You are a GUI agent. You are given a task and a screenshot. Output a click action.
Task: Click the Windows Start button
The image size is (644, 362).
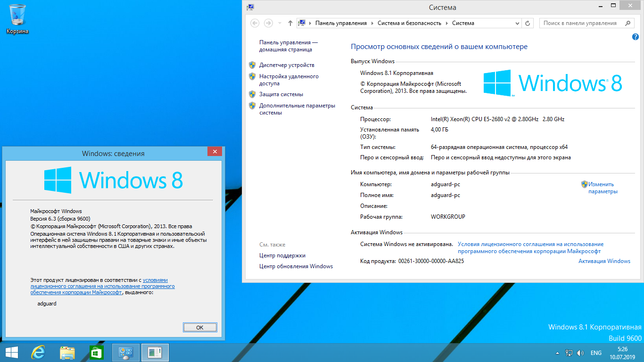coord(12,353)
